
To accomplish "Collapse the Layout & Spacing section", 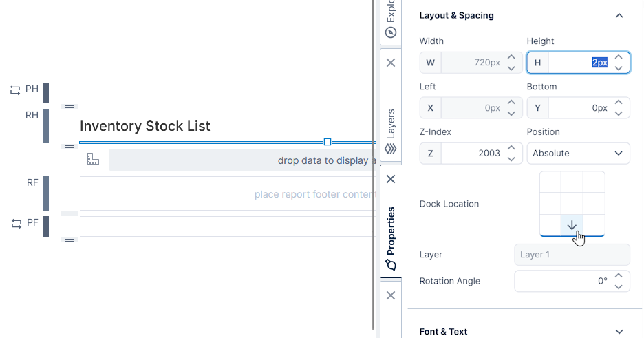I will pos(619,16).
